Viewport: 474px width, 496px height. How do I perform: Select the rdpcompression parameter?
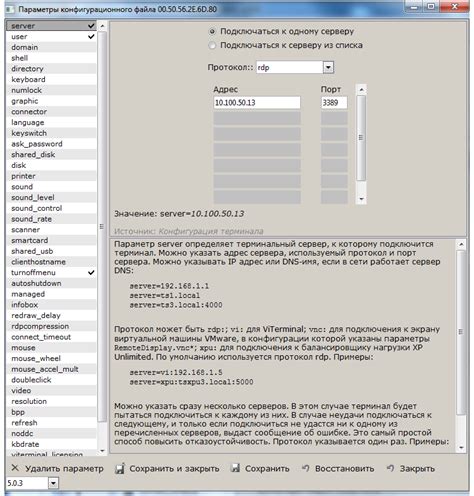52,326
